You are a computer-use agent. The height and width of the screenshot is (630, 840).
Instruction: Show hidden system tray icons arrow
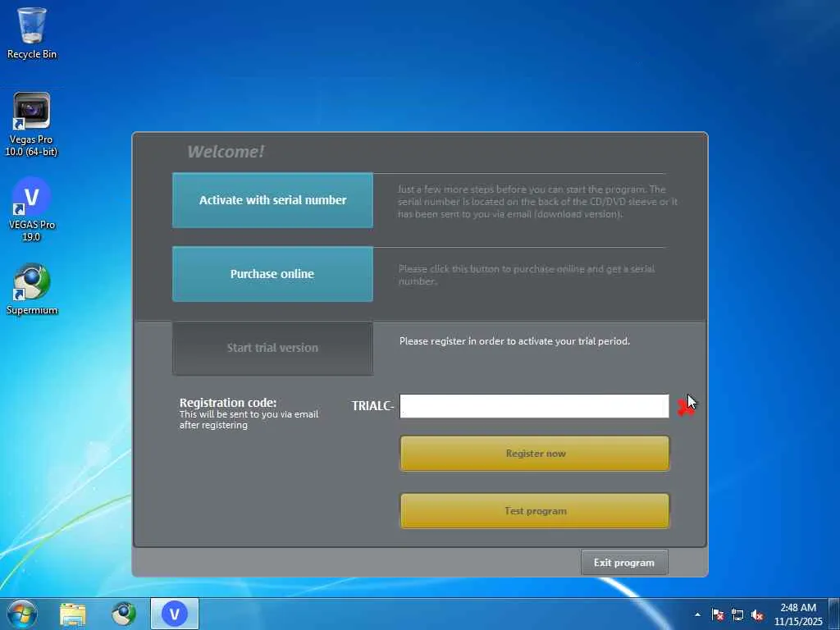[x=697, y=614]
